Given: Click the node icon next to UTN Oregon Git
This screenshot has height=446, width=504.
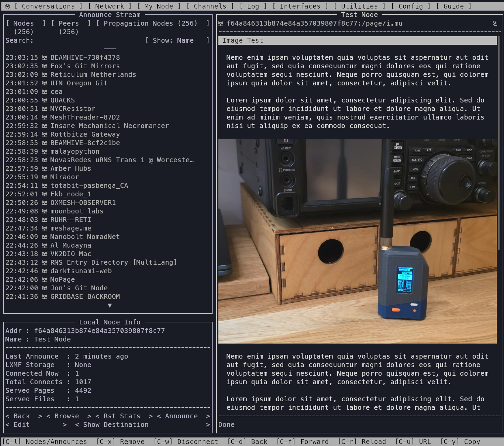Looking at the screenshot, I should (x=44, y=83).
